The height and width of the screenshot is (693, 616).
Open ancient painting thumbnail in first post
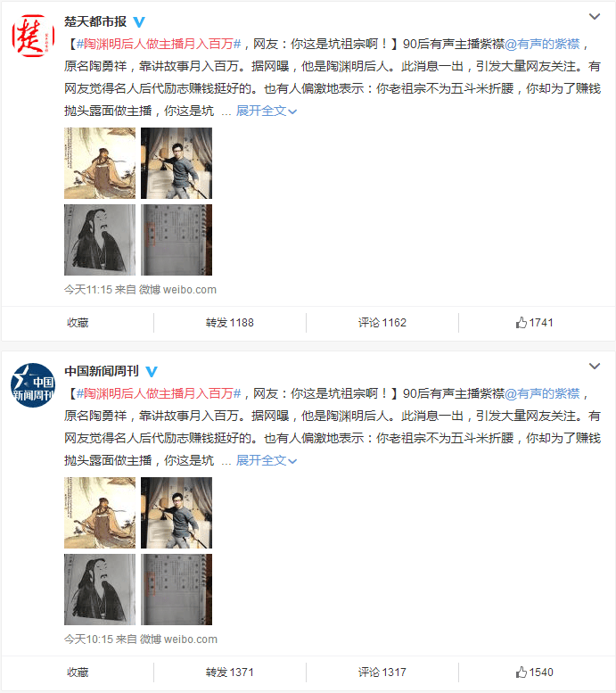(100, 163)
